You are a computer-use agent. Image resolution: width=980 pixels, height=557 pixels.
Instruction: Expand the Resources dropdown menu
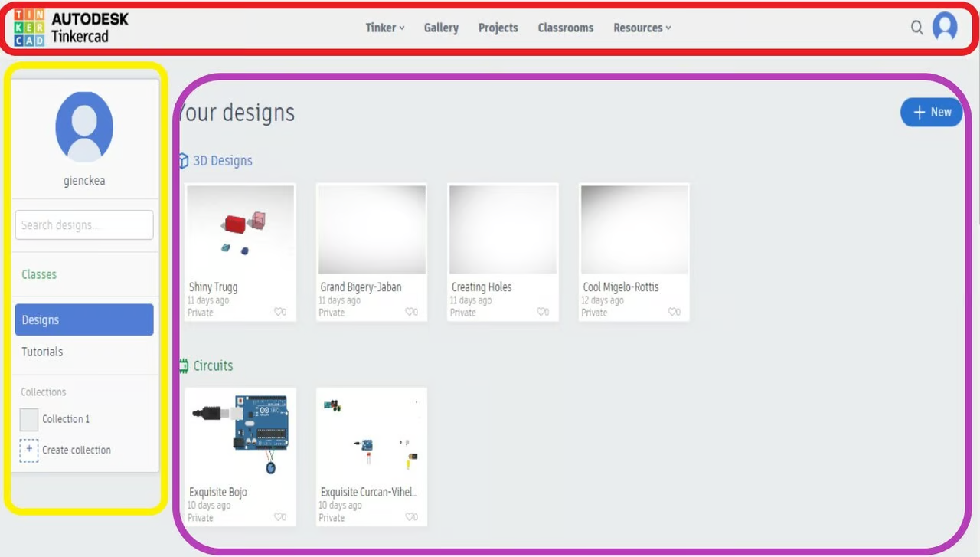[642, 28]
